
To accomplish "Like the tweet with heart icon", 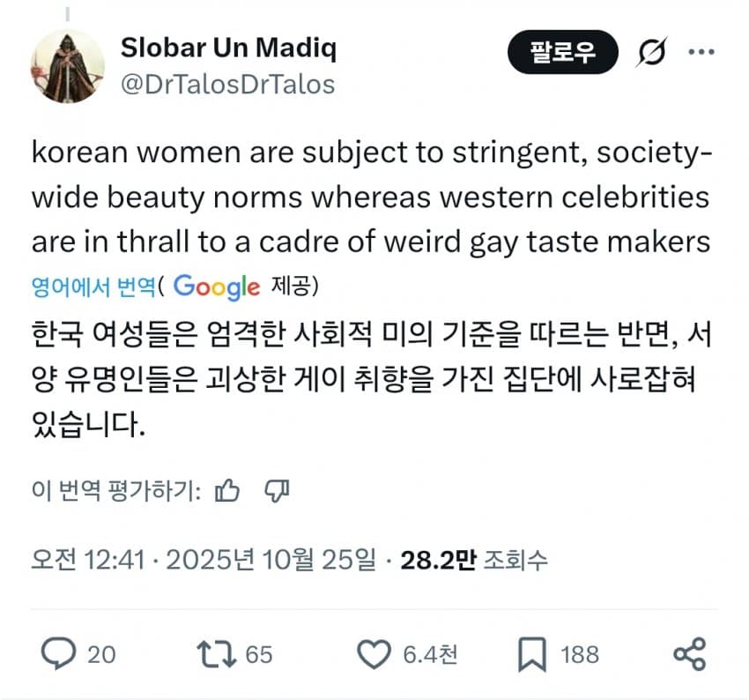I will 371,654.
